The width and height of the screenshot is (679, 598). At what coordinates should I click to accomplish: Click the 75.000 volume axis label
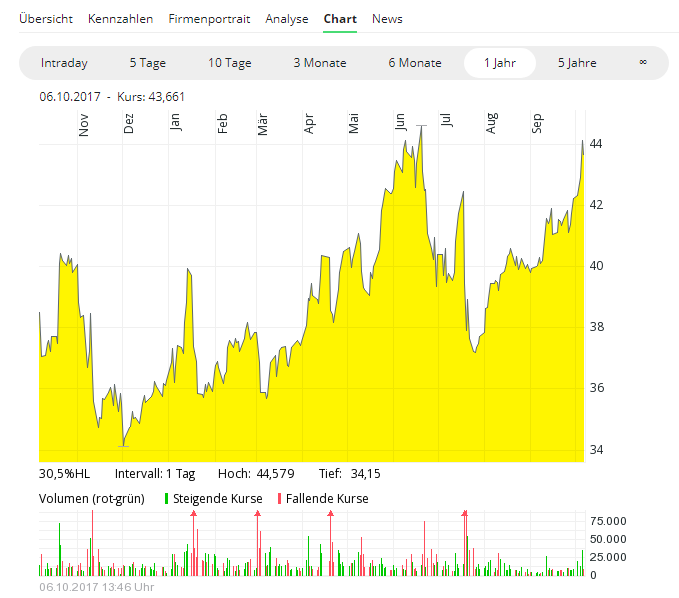pyautogui.click(x=608, y=521)
